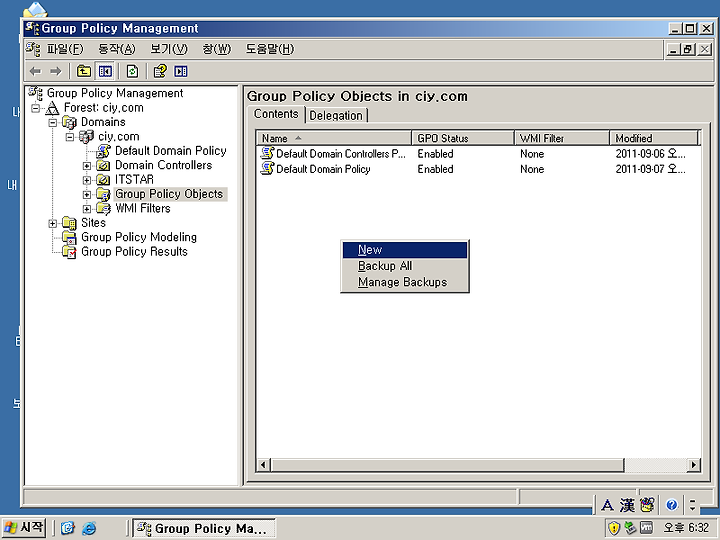Image resolution: width=720 pixels, height=540 pixels.
Task: Go up one level via folder icon
Action: (x=84, y=71)
